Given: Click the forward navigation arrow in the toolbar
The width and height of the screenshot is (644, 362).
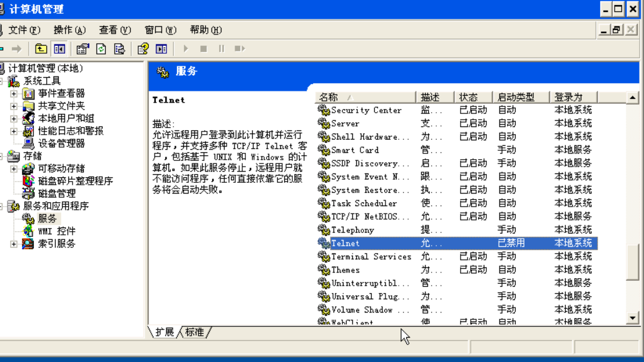Looking at the screenshot, I should (16, 49).
